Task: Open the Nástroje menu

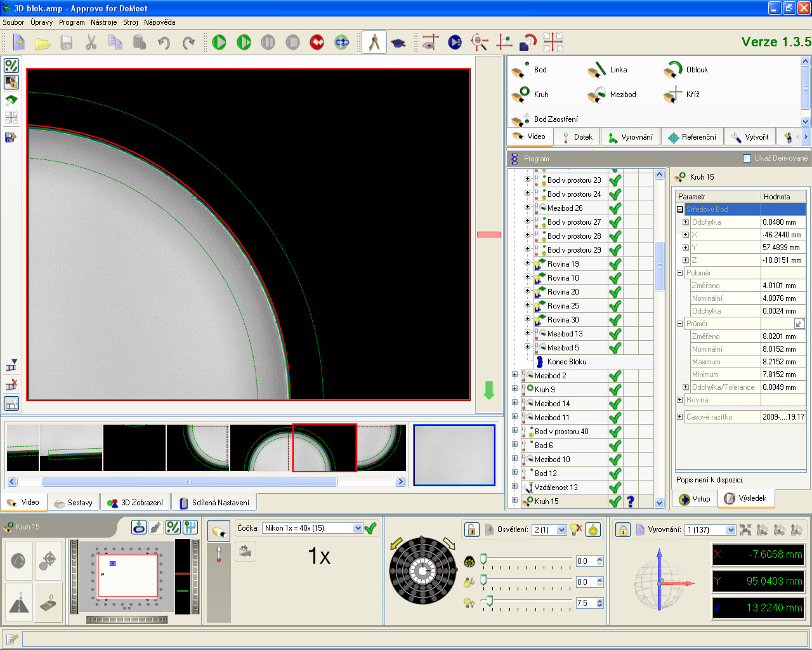Action: pyautogui.click(x=103, y=22)
